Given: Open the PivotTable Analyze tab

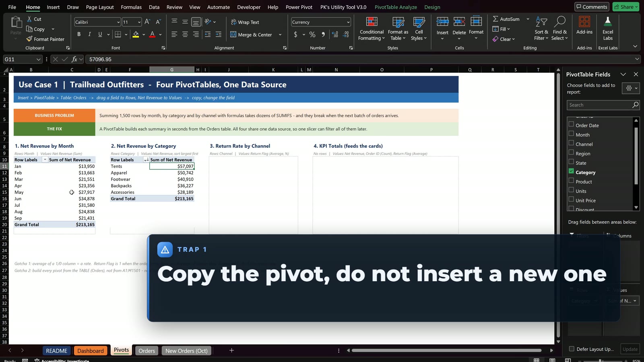Looking at the screenshot, I should [396, 7].
